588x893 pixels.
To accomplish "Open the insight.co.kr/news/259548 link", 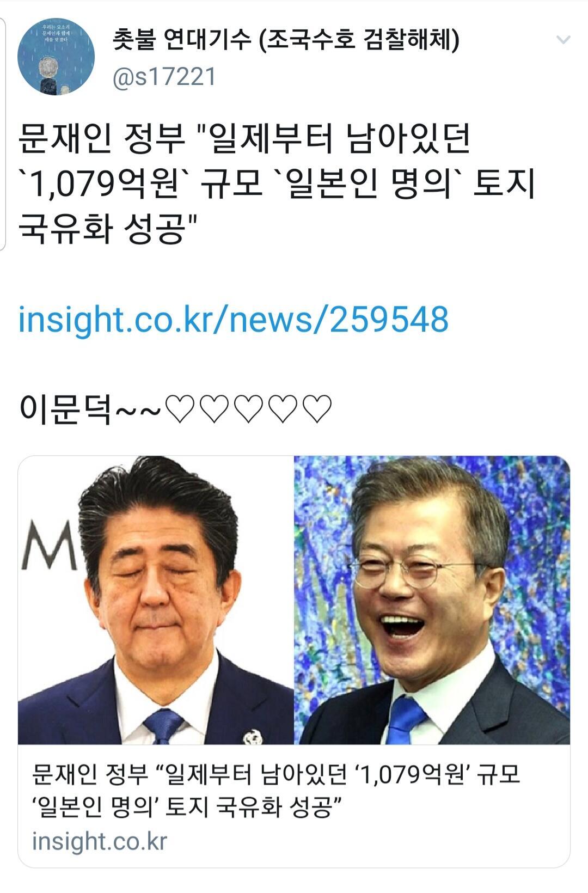I will [234, 319].
